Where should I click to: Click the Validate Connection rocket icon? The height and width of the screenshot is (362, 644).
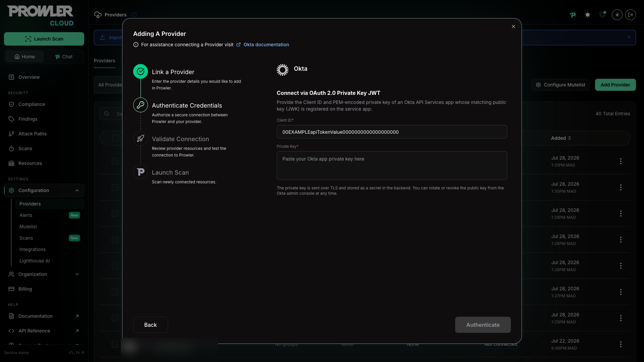(141, 138)
